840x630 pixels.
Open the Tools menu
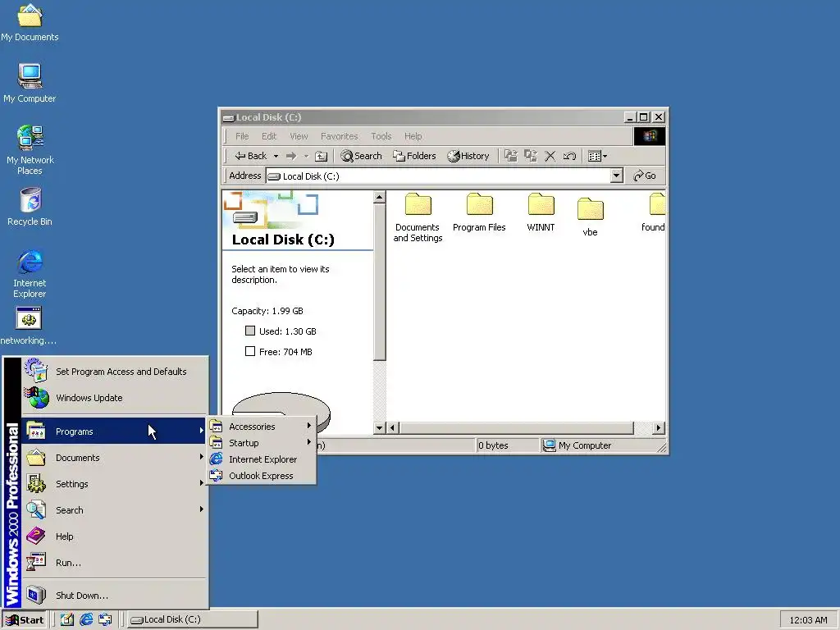[x=381, y=136]
